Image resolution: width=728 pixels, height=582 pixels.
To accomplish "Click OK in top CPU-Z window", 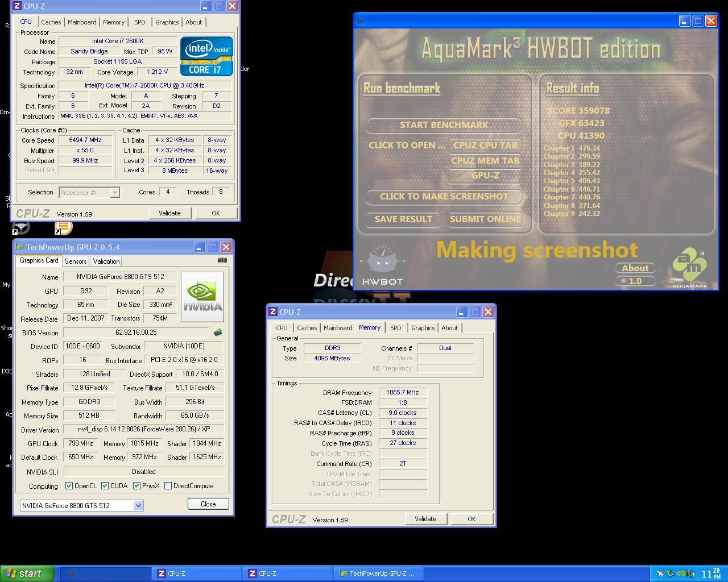I will [216, 213].
